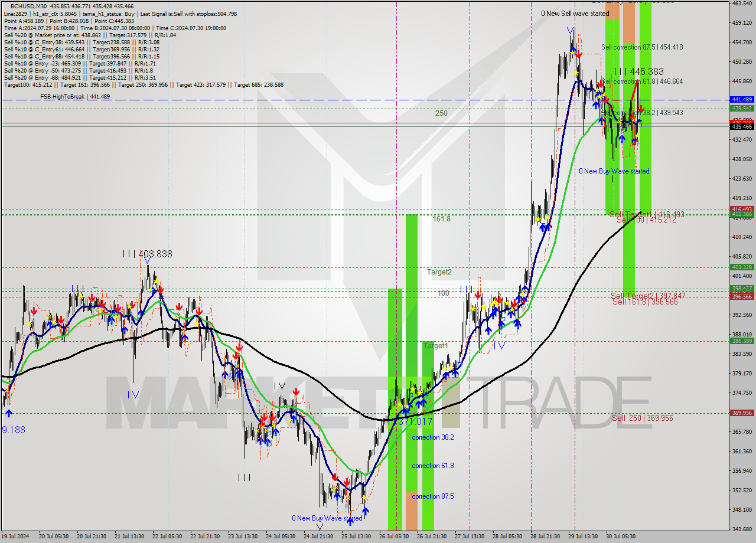Click the green 'Target1' label
The image size is (756, 543).
click(435, 346)
